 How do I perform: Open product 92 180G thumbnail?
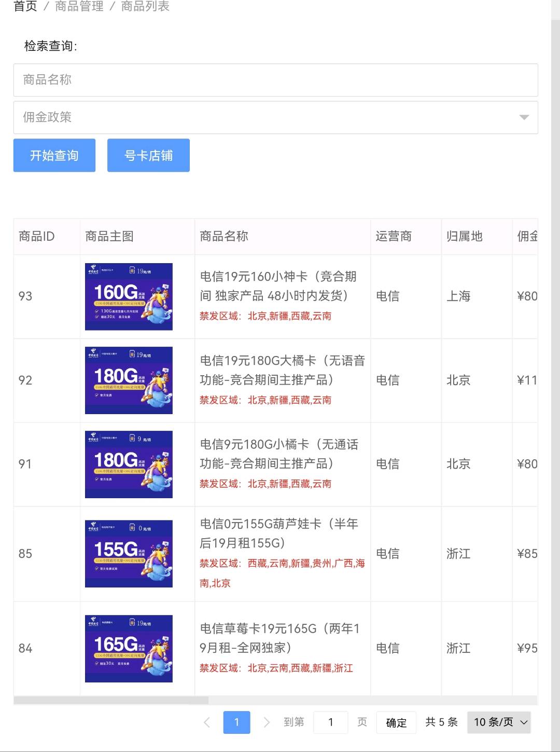(129, 380)
